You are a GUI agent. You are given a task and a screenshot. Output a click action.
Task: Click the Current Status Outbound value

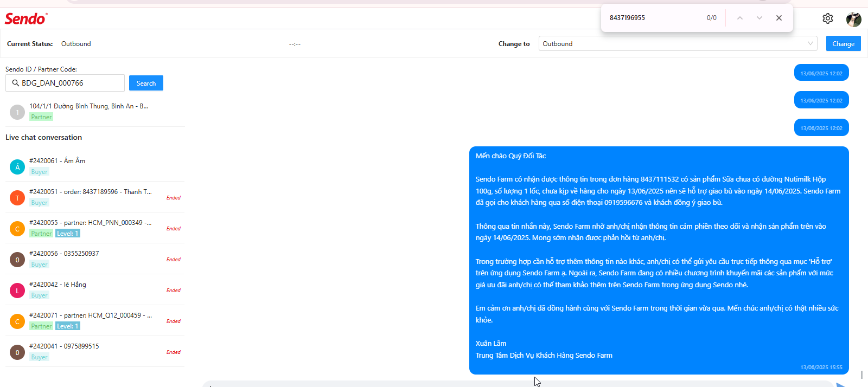[x=76, y=44]
